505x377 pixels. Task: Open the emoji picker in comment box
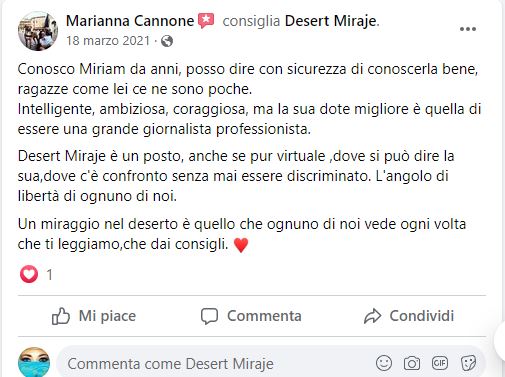tap(384, 363)
